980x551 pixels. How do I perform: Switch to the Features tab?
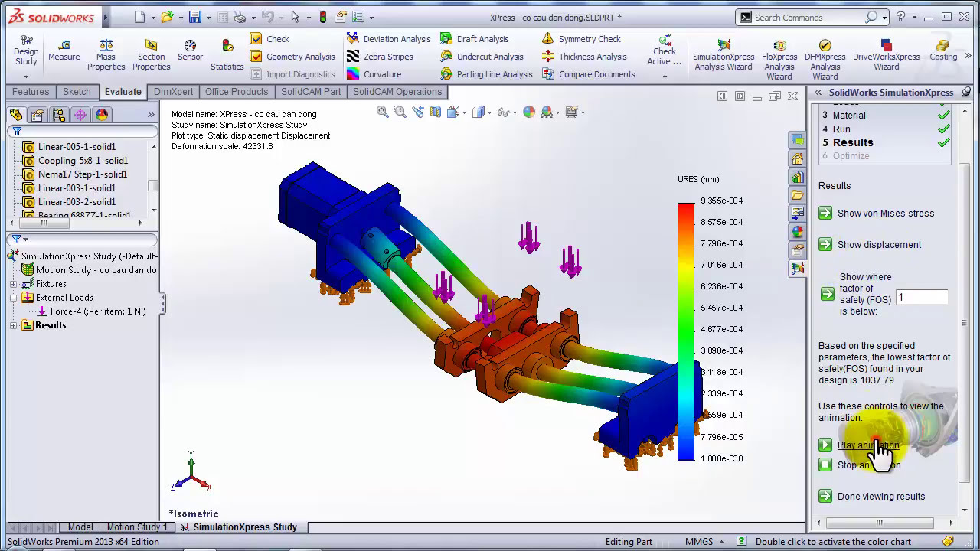pos(31,92)
